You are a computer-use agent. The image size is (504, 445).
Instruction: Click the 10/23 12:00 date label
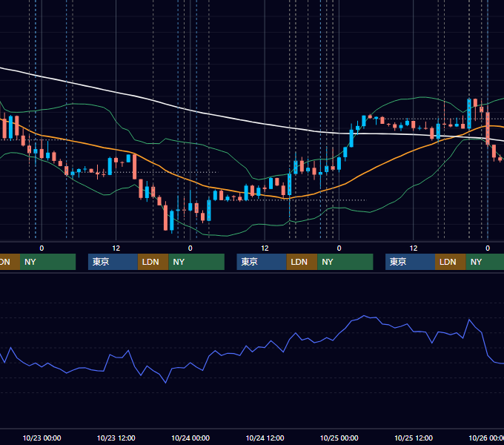point(116,438)
